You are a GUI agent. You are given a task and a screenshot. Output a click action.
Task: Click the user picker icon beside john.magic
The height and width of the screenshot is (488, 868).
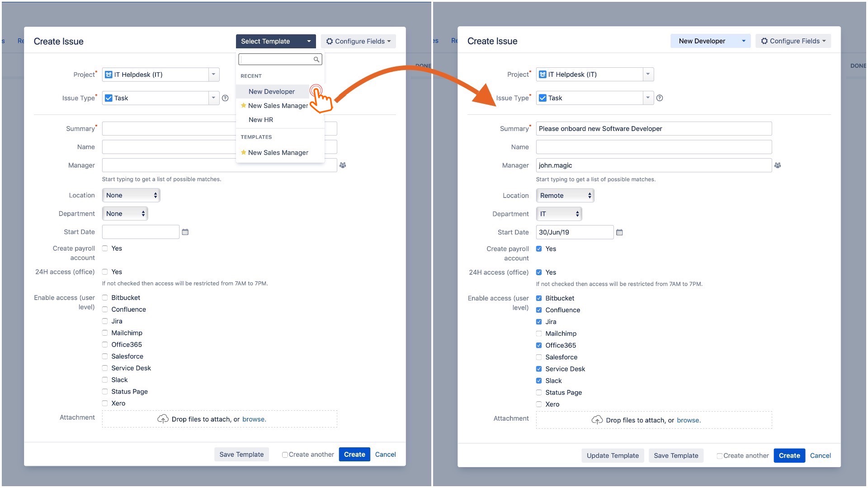click(x=777, y=165)
